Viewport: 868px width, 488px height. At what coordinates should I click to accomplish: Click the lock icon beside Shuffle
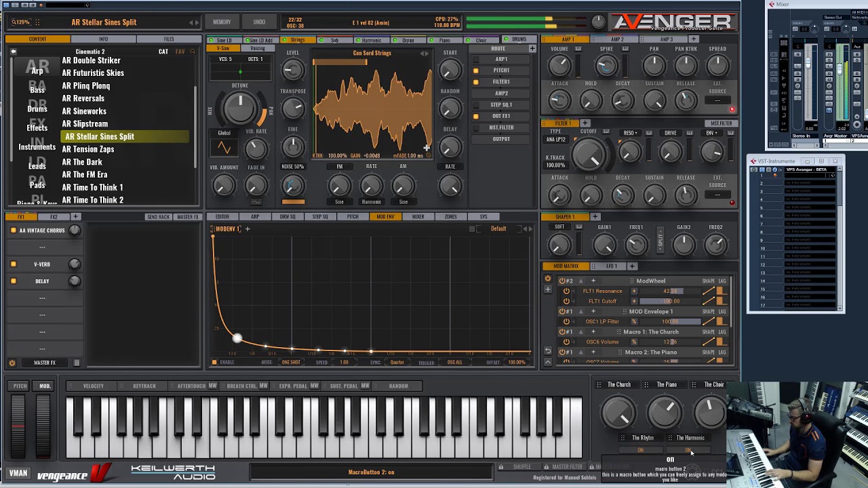click(501, 466)
